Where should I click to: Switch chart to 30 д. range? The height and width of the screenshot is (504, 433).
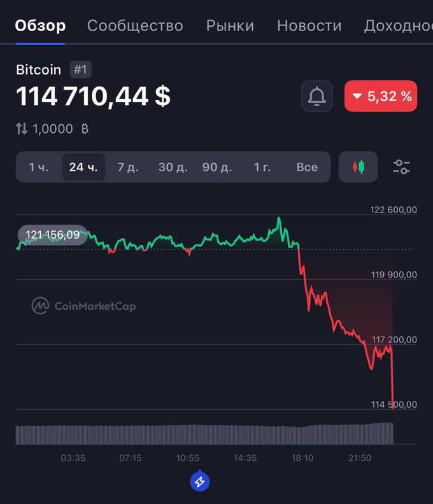(173, 167)
